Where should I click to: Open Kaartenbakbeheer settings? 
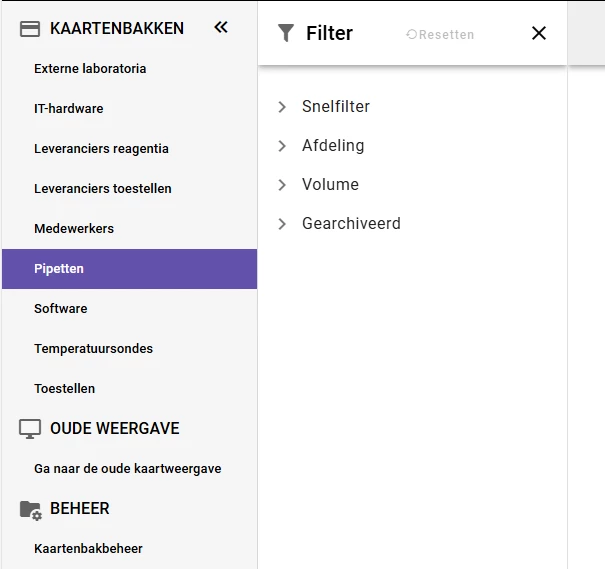coord(88,549)
